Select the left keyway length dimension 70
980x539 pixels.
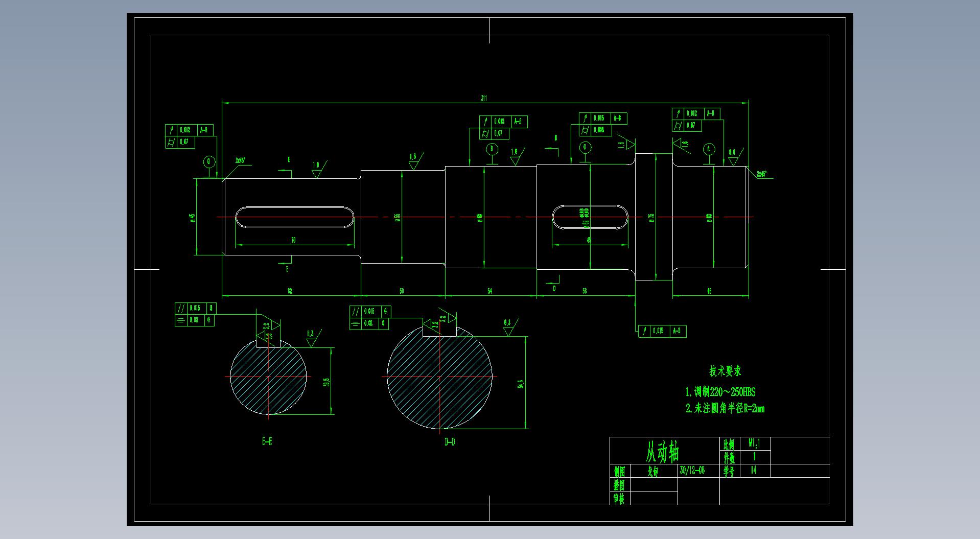point(293,240)
